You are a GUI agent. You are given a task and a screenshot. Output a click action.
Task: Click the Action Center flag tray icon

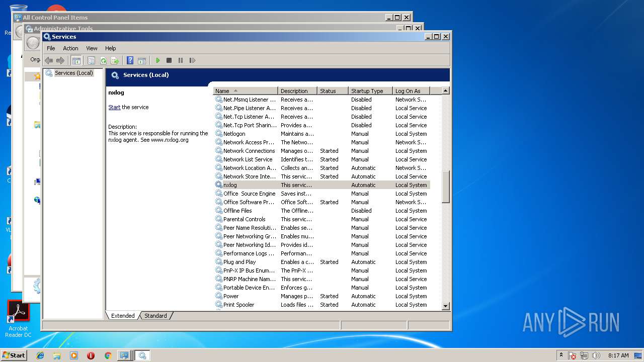pos(572,355)
